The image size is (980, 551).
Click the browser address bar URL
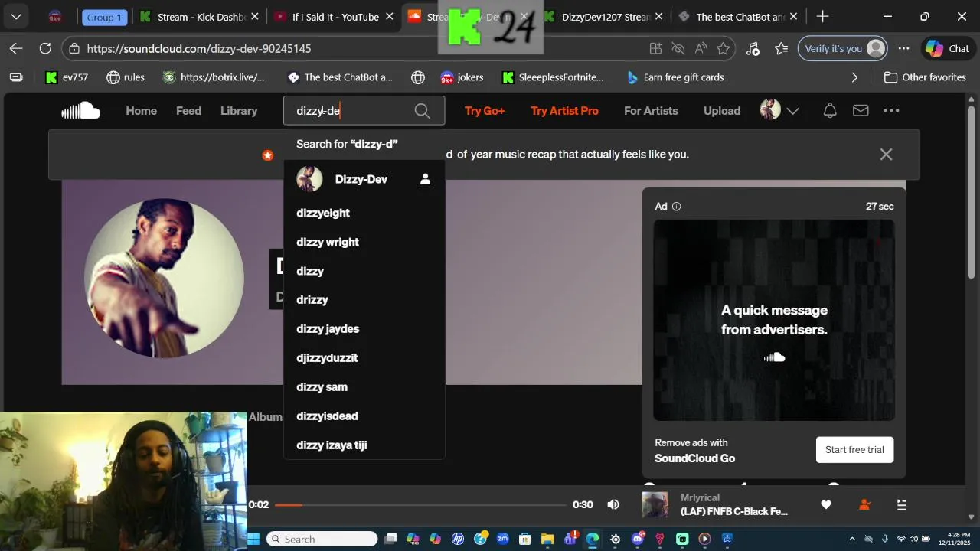[x=199, y=48]
